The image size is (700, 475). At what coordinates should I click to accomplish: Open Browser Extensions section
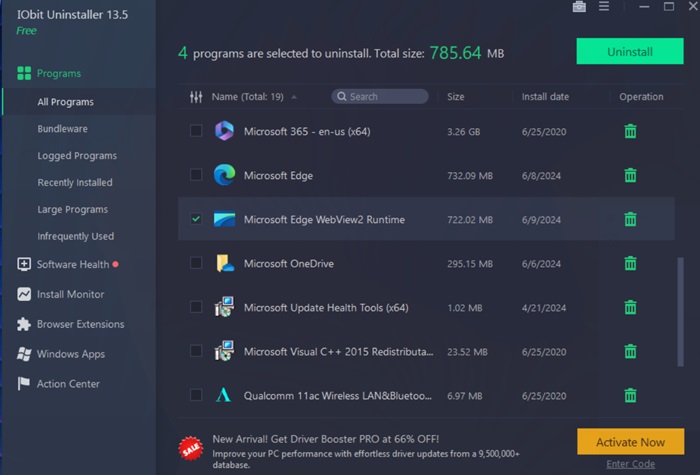pos(80,324)
